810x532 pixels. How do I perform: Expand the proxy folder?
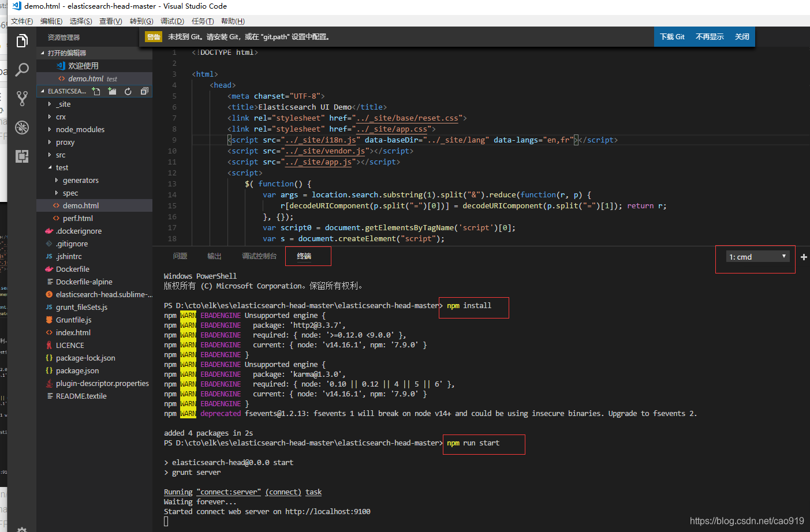coord(94,143)
